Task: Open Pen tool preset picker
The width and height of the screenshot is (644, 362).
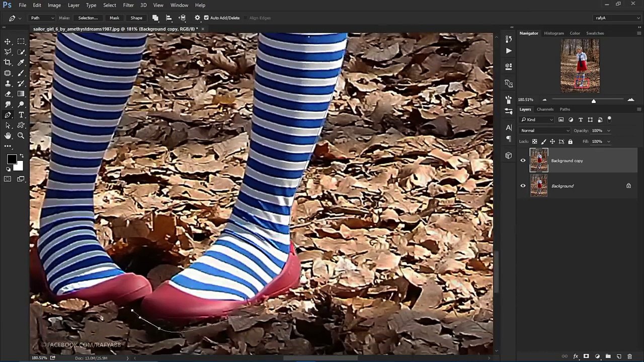Action: pos(15,18)
